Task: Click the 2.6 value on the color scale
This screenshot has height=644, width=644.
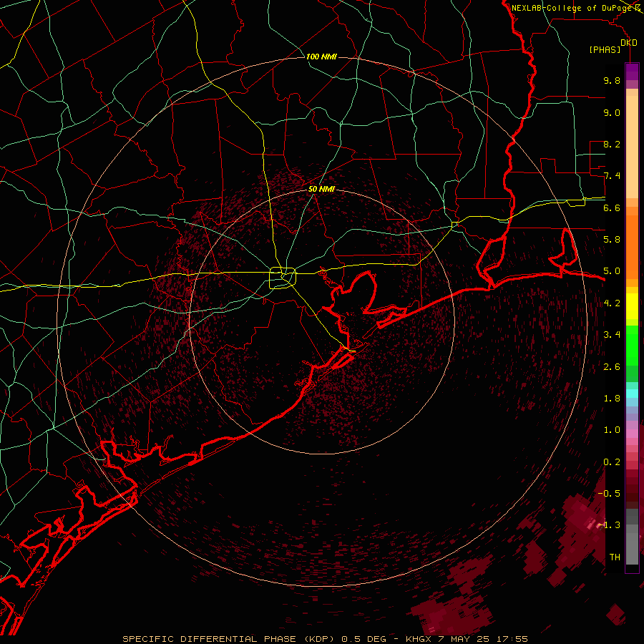Action: click(x=612, y=367)
